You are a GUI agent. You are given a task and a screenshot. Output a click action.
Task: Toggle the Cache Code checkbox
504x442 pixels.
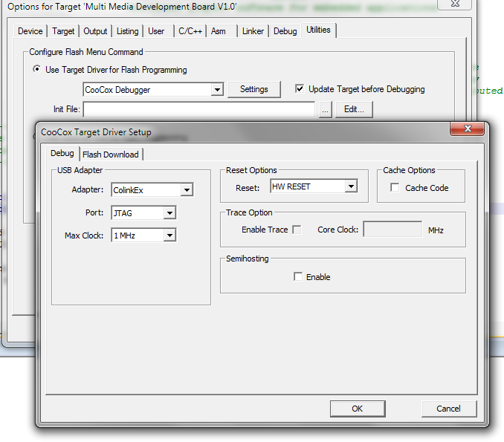coord(395,188)
